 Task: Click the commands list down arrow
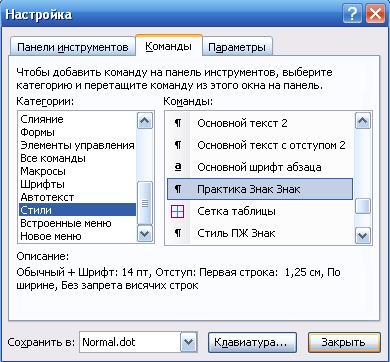pos(363,236)
